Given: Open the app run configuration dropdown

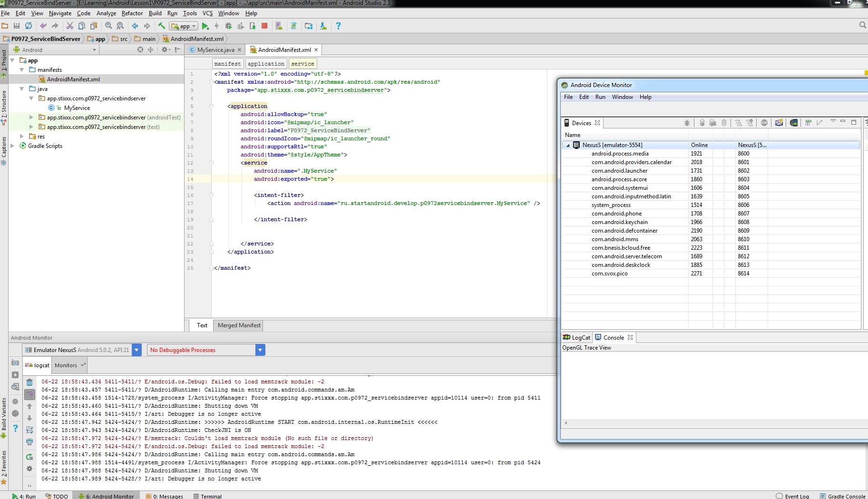Looking at the screenshot, I should 184,26.
